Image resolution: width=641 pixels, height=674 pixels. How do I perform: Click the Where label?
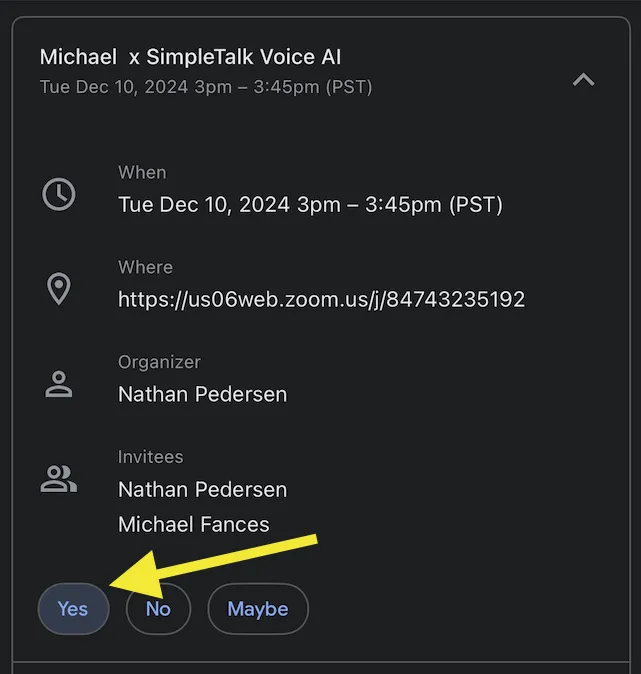pos(145,267)
